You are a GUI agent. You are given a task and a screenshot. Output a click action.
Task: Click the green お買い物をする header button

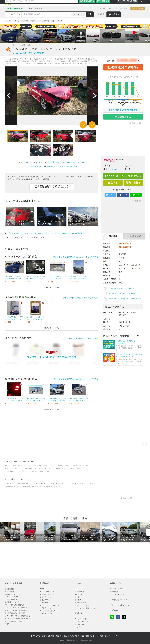pos(103,1)
